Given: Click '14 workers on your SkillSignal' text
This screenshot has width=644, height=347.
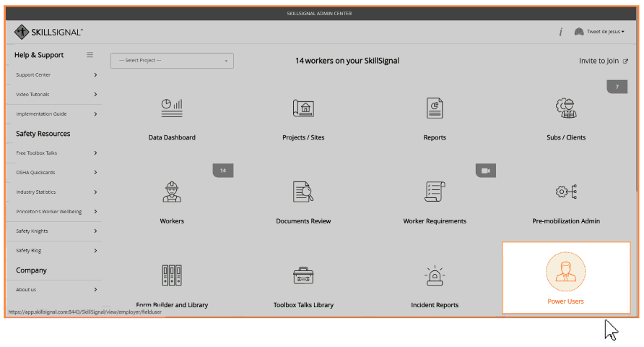Looking at the screenshot, I should 347,61.
